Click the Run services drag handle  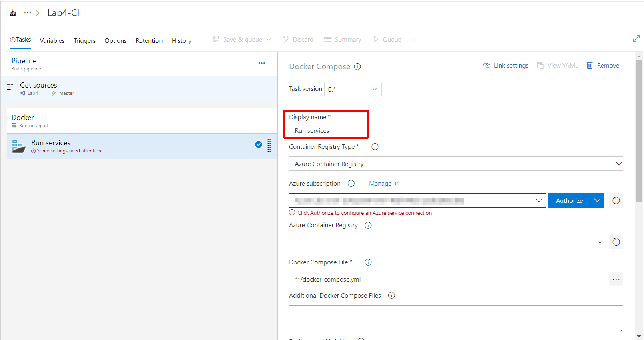tap(269, 146)
